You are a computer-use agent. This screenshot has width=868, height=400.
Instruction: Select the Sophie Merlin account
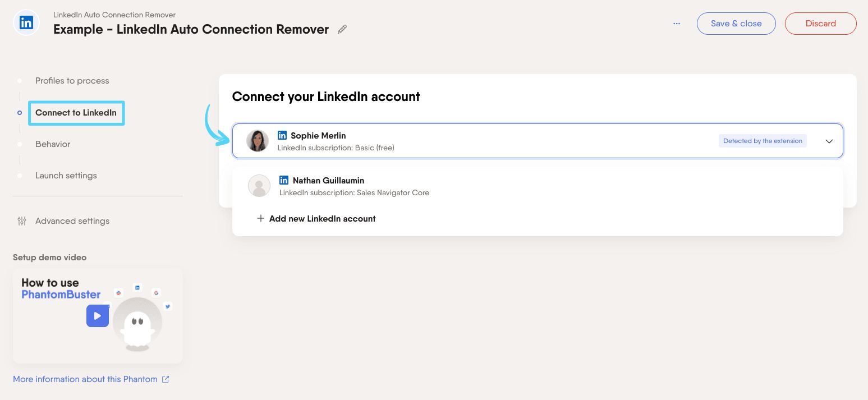click(538, 141)
